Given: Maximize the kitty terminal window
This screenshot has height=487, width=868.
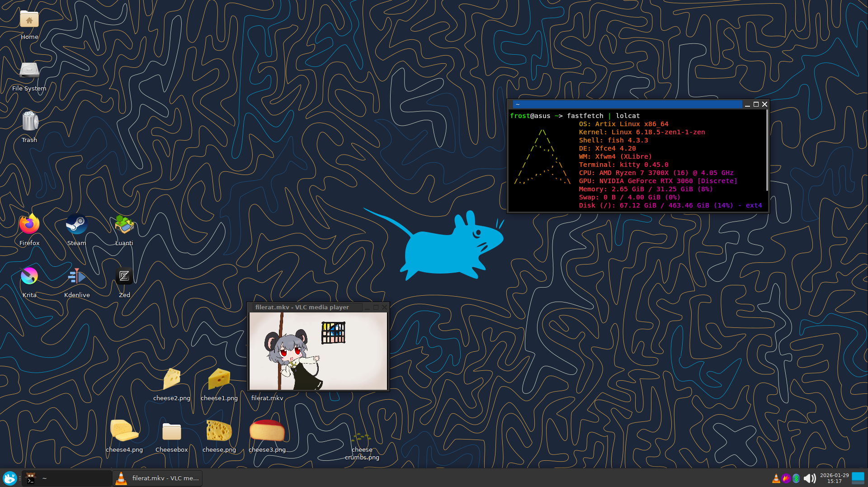Looking at the screenshot, I should 756,104.
